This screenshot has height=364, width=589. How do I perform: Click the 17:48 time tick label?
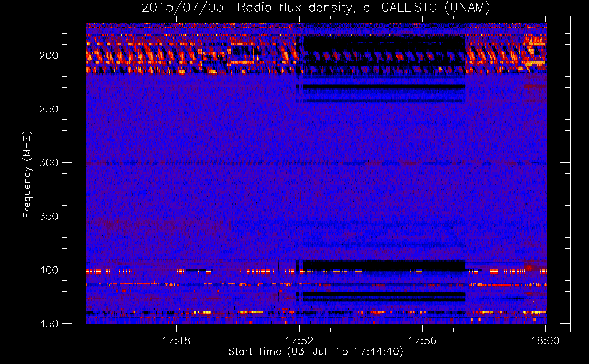click(x=176, y=341)
